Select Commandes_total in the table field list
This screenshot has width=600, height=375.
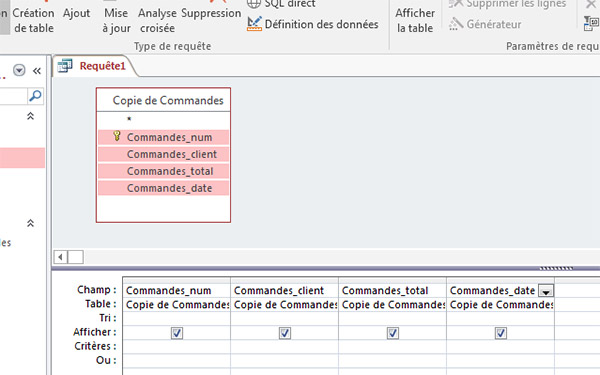tap(163, 171)
